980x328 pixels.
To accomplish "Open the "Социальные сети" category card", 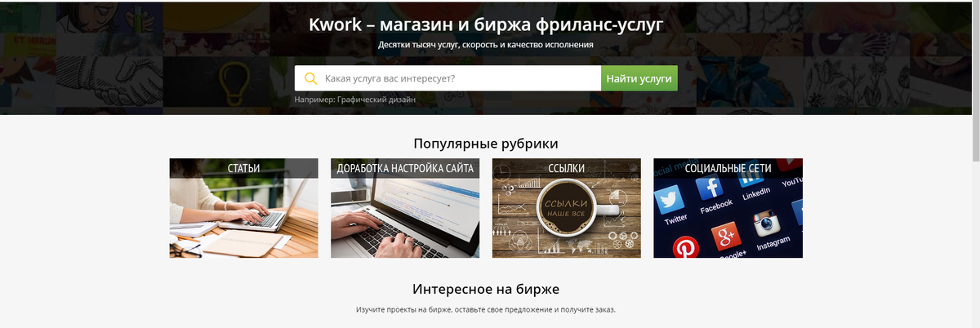I will [728, 208].
